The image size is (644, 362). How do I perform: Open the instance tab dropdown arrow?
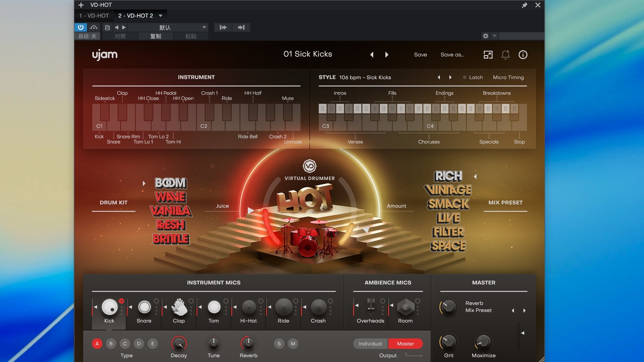pyautogui.click(x=160, y=16)
